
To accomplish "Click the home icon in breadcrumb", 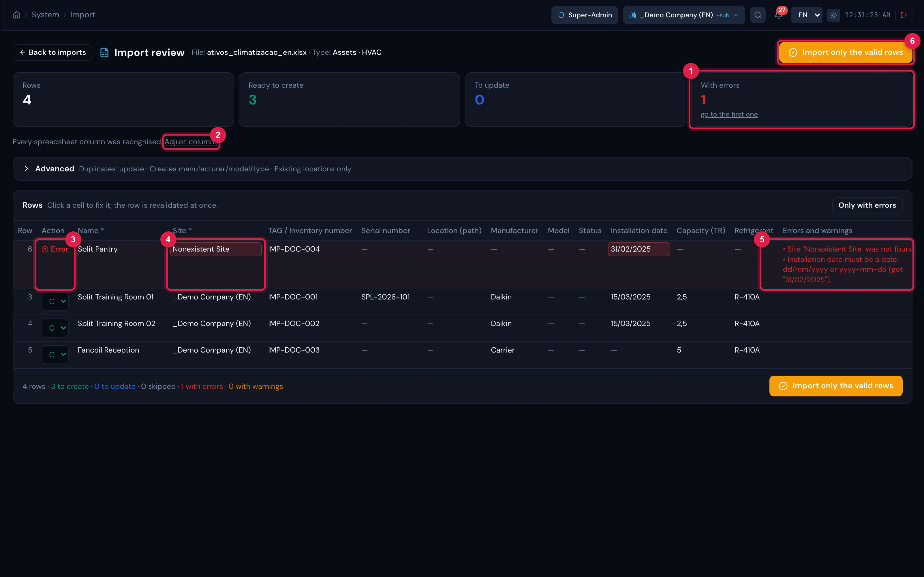I will click(16, 15).
